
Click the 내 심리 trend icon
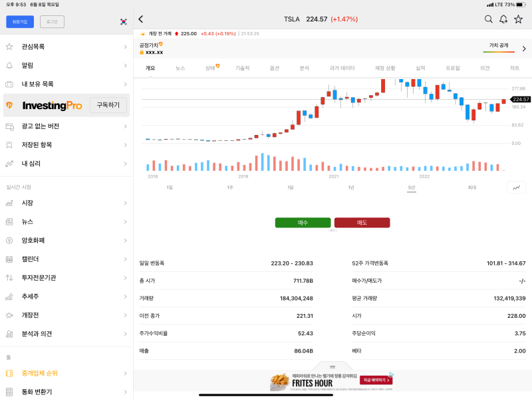(x=9, y=164)
